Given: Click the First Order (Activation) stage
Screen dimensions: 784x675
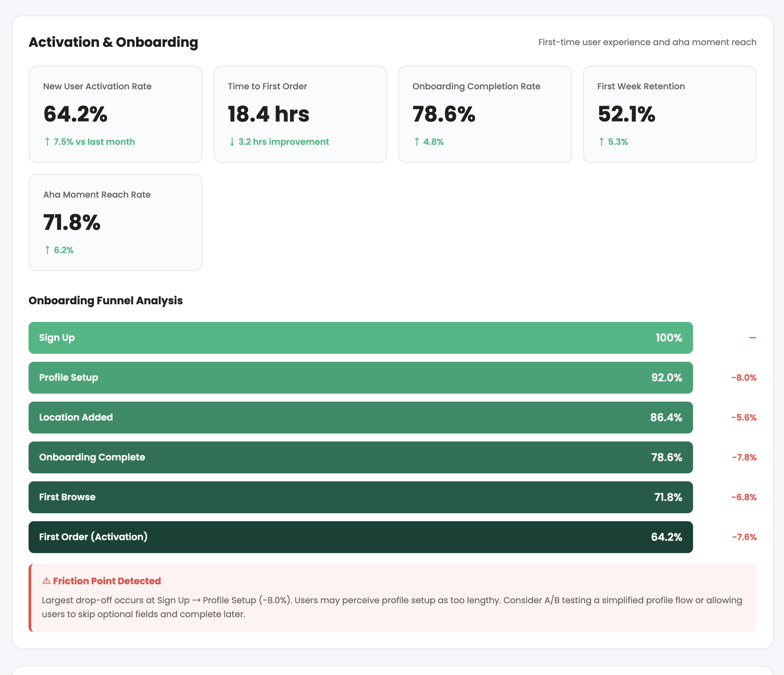Looking at the screenshot, I should (360, 537).
